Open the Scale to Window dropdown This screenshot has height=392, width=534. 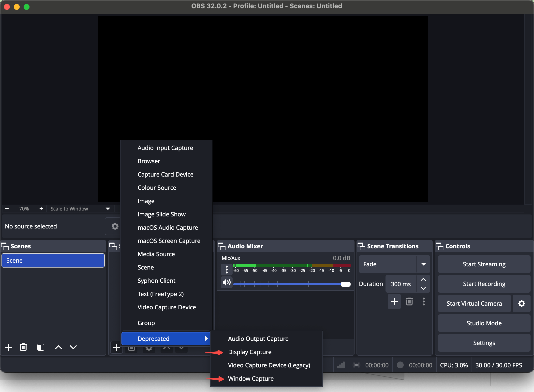click(x=107, y=209)
